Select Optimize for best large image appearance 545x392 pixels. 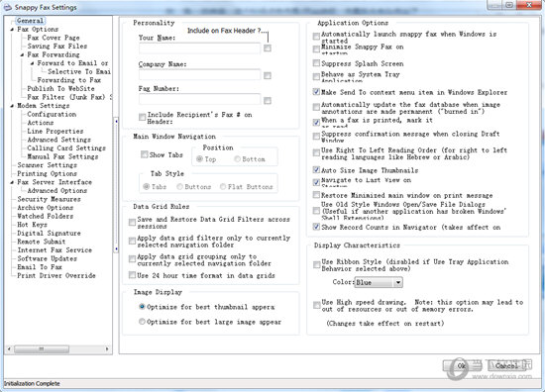click(142, 322)
